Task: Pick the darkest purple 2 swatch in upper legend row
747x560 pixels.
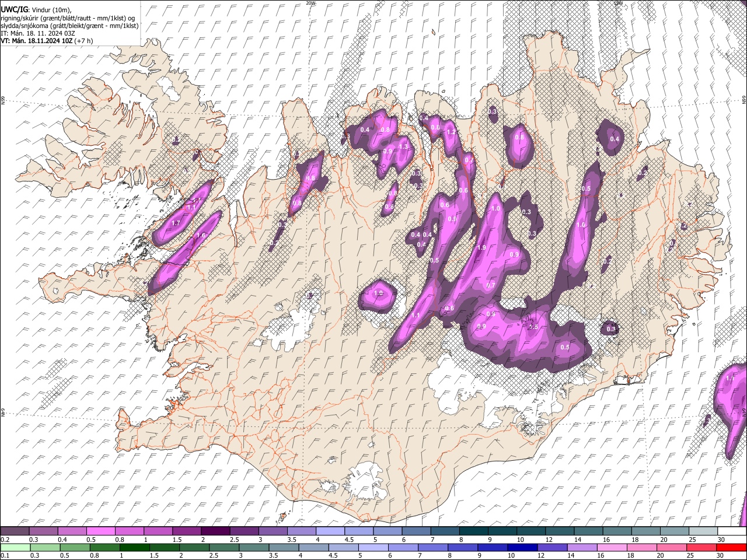Action: 215,531
